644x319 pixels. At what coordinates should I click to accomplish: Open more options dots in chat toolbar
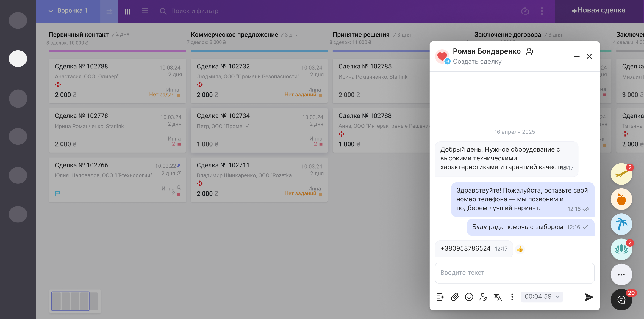point(512,297)
